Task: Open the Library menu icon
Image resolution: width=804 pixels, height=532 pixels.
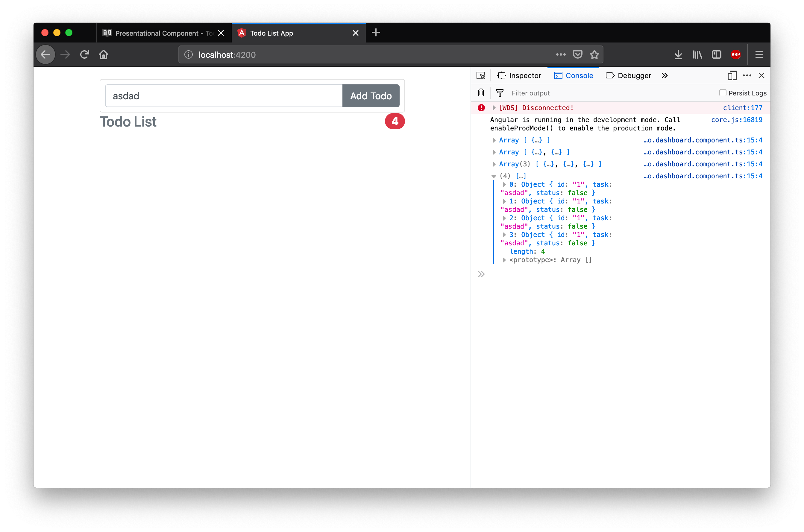Action: tap(697, 55)
